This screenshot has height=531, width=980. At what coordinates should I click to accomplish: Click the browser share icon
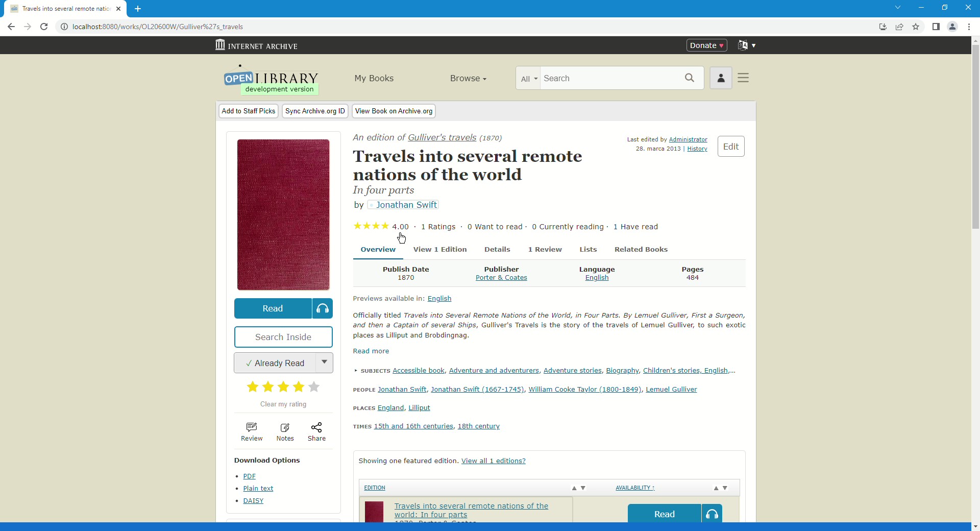(899, 27)
